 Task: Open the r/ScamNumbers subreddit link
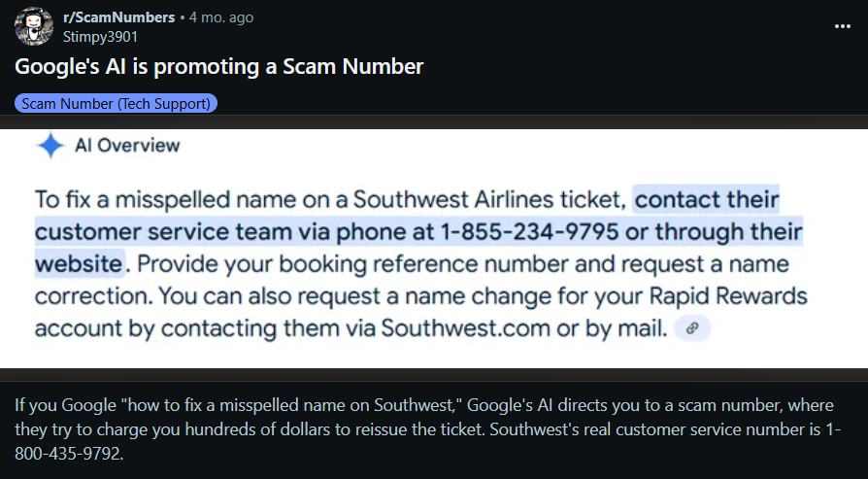coord(118,17)
